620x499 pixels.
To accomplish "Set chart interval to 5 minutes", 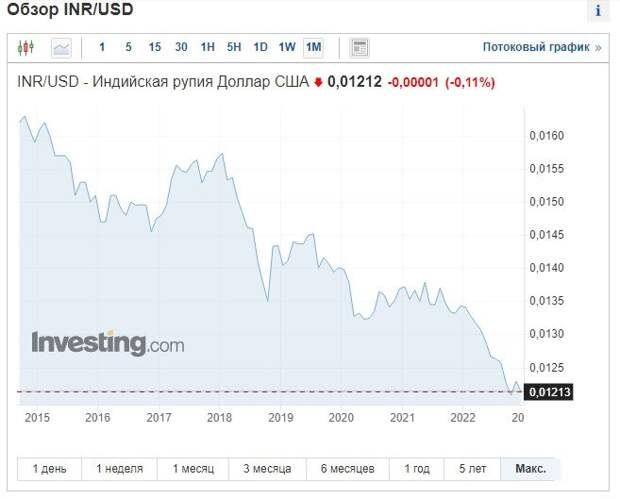I will [x=128, y=47].
